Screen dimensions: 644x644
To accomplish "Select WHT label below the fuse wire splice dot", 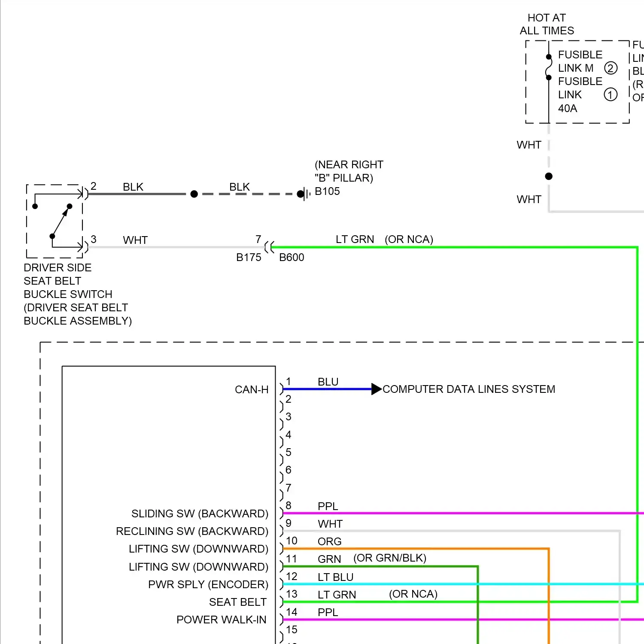I will (529, 200).
